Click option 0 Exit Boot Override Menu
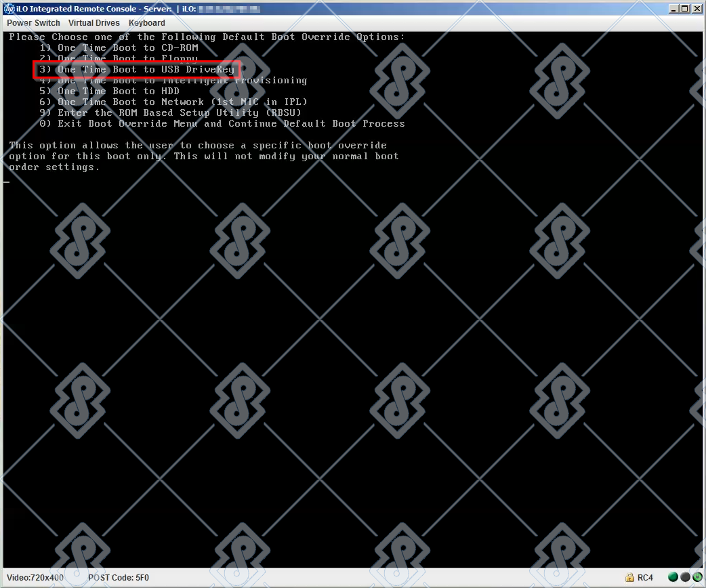This screenshot has width=706, height=588. [x=222, y=123]
